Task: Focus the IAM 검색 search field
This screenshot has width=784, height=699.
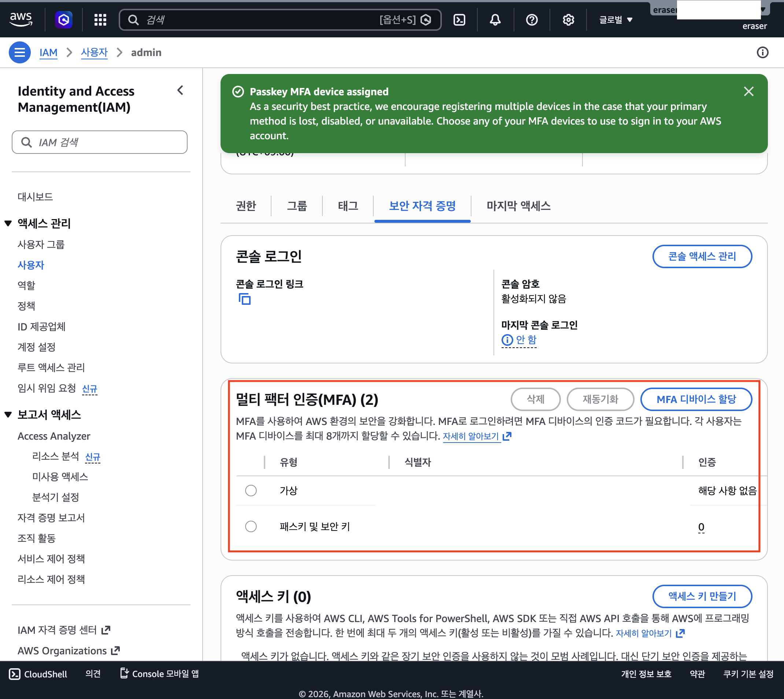Action: tap(100, 143)
